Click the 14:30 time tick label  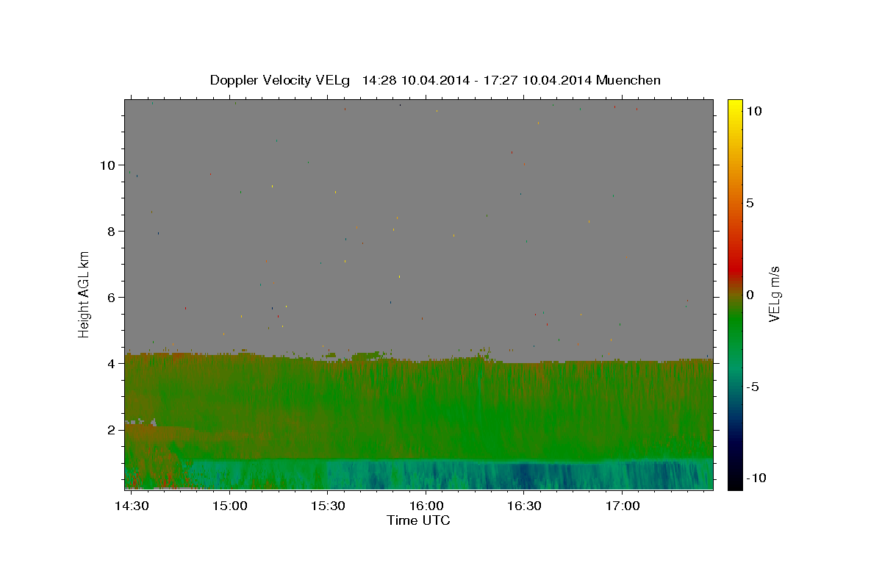(x=132, y=506)
